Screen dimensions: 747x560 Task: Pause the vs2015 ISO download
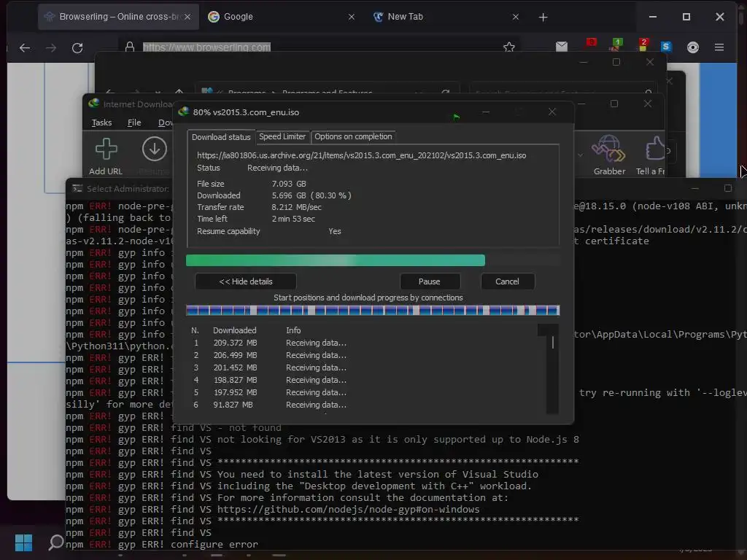point(429,281)
